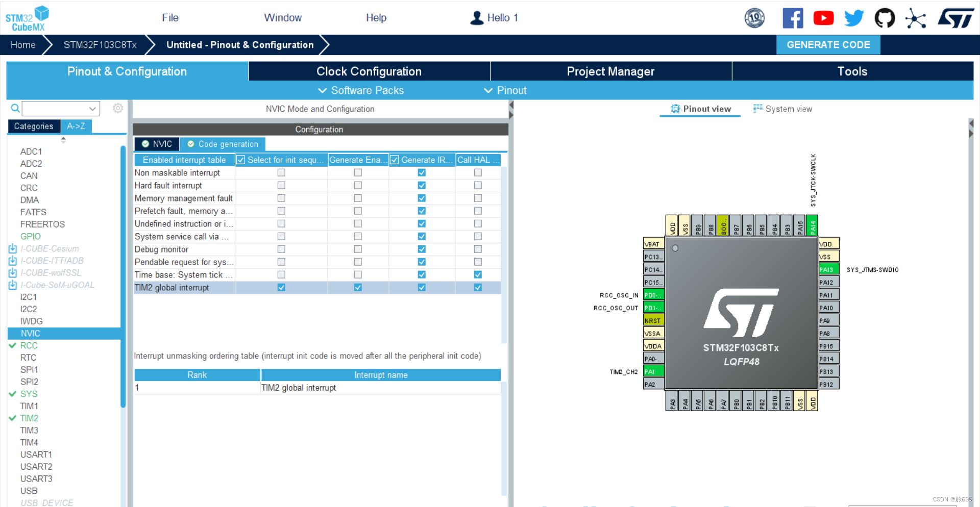Select RCC in peripheral list
Screen dimensions: 980x507
[x=29, y=345]
